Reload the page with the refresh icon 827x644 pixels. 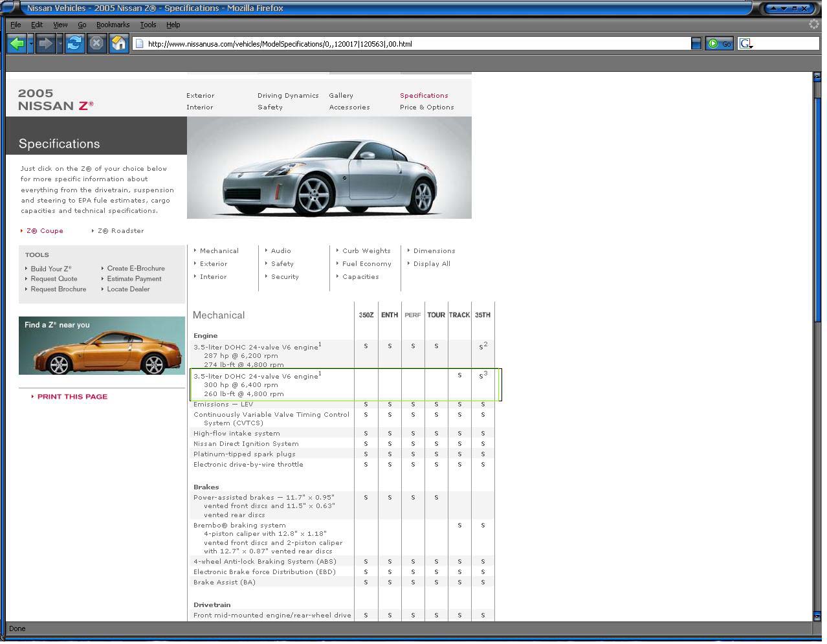(74, 43)
